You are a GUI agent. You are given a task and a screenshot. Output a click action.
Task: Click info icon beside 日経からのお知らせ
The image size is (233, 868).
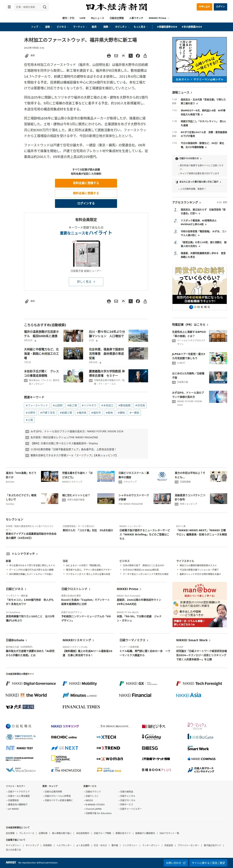coord(177,158)
